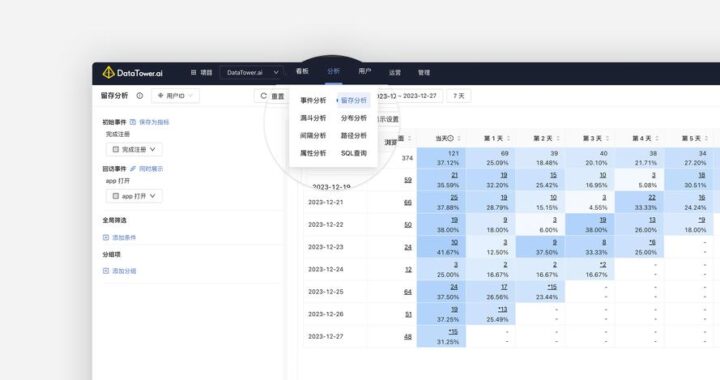Click the 留存分析 page title
Viewport: 720px width, 380px height.
tap(114, 95)
